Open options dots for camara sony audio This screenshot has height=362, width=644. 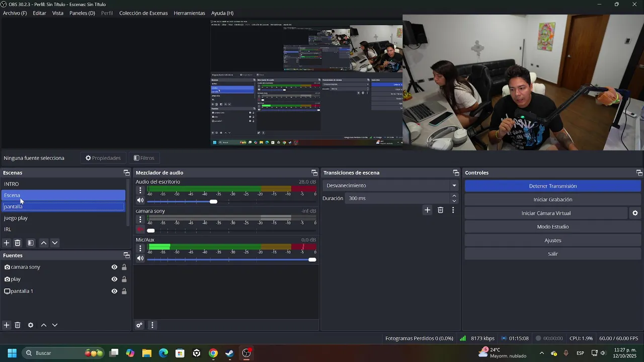[140, 220]
